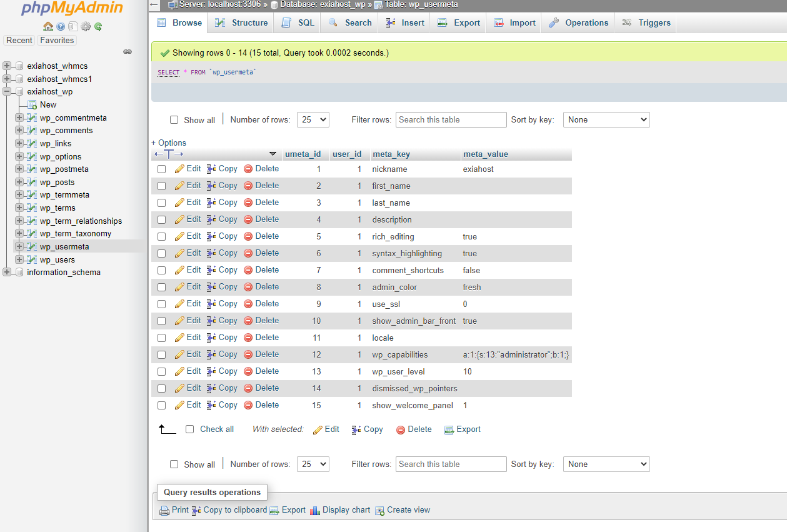This screenshot has width=787, height=532.
Task: Click red Delete icon for show_welcome_panel row
Action: pos(248,405)
